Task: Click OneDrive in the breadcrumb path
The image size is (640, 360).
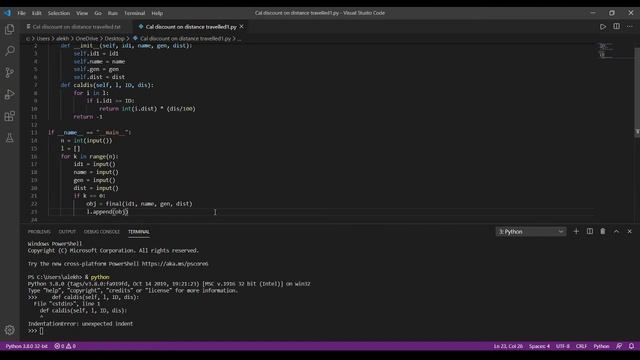Action: click(x=87, y=38)
